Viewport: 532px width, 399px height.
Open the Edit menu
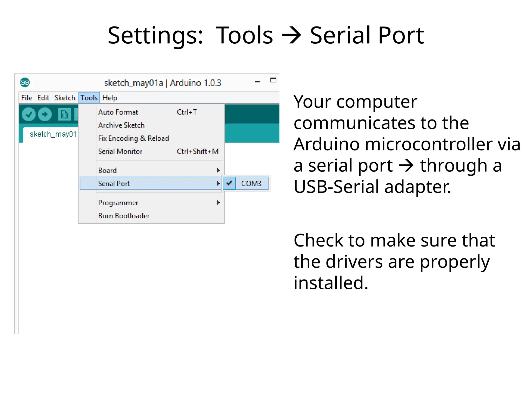click(x=43, y=98)
